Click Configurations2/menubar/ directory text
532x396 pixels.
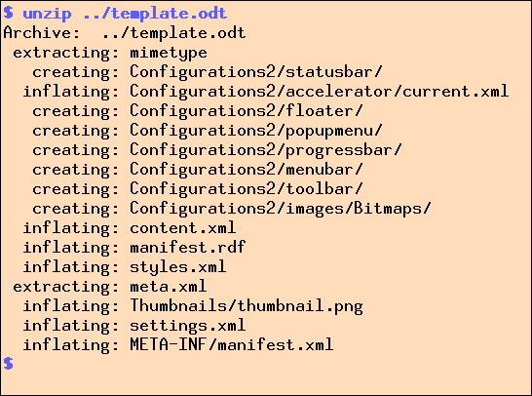247,170
